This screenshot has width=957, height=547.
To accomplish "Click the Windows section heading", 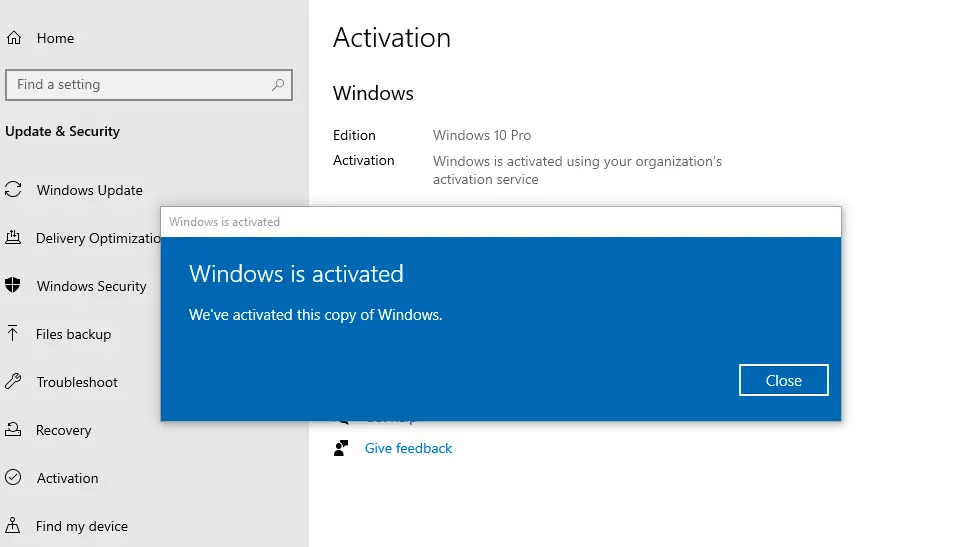I will [373, 93].
